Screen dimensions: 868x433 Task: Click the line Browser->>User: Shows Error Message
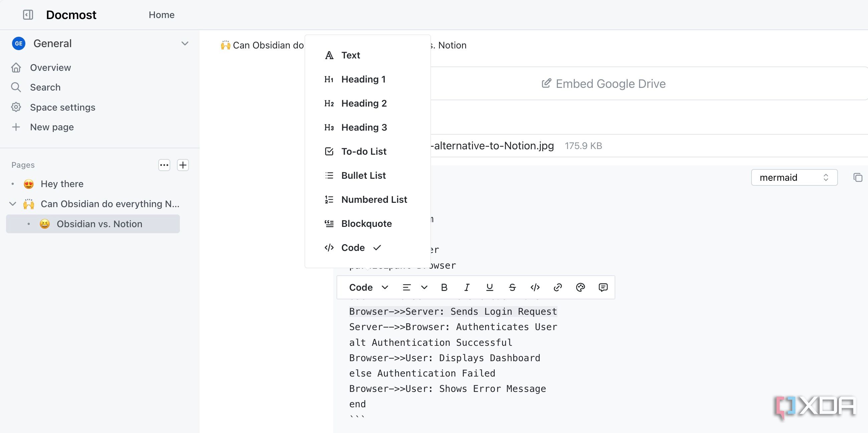pos(447,389)
